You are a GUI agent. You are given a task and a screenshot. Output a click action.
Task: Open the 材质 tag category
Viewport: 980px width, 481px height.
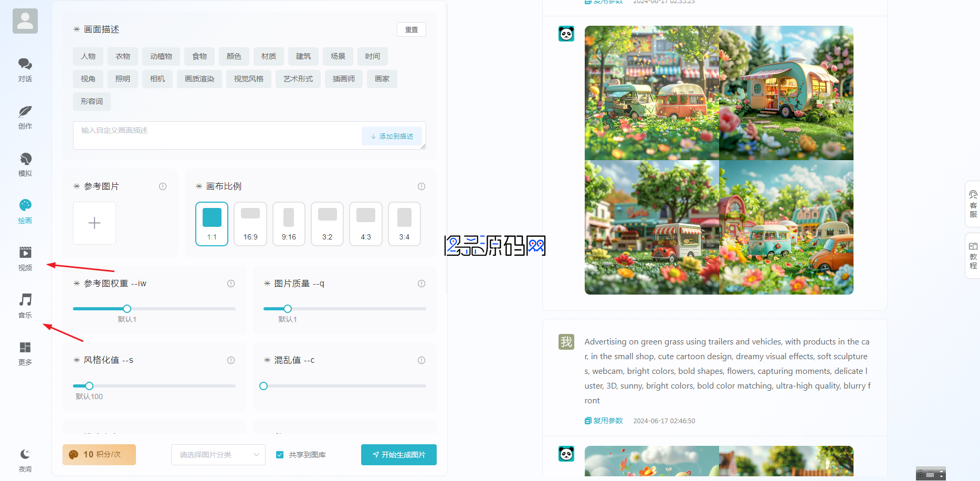tap(269, 56)
